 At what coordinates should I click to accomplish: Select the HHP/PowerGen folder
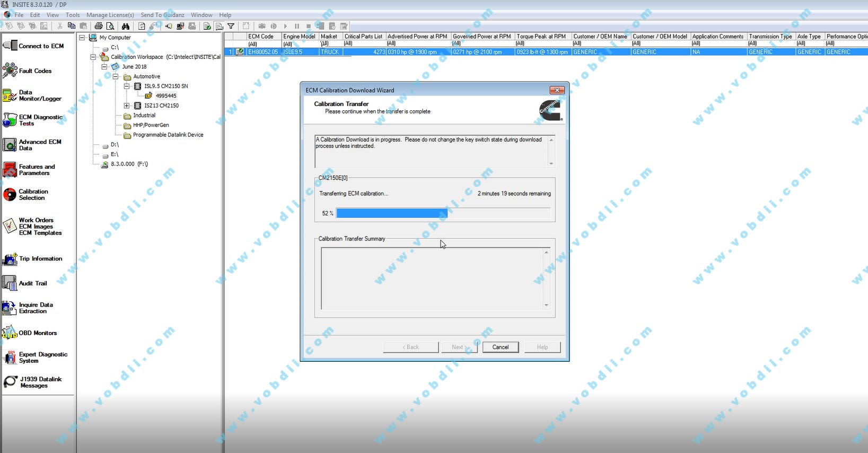151,125
